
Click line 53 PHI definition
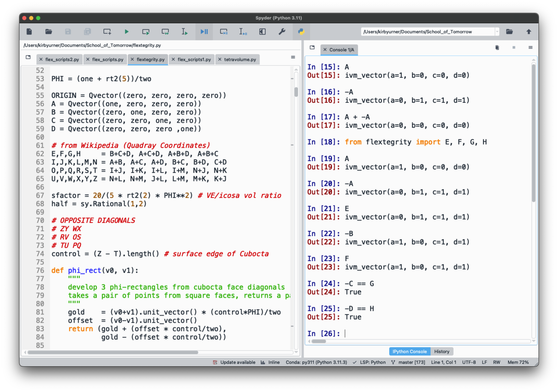[101, 79]
